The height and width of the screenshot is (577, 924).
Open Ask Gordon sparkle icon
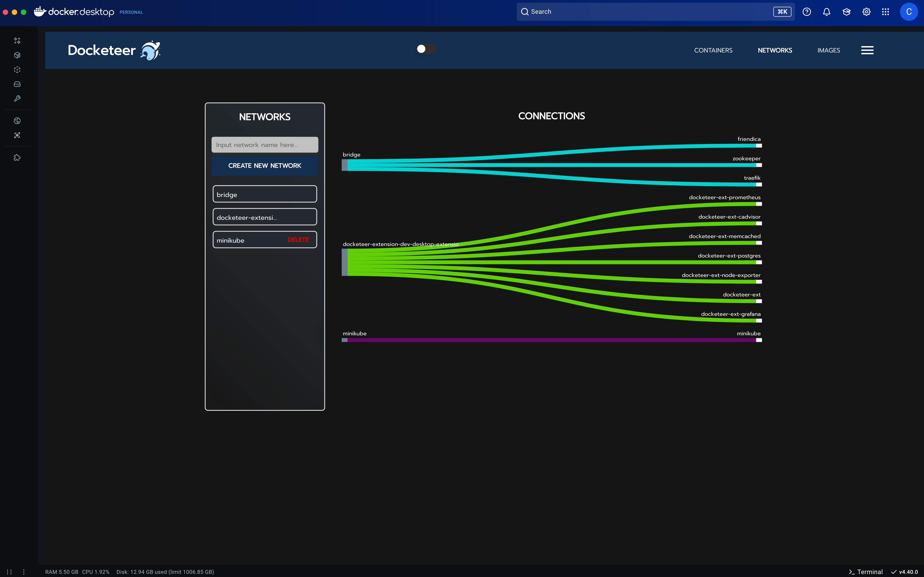(x=17, y=40)
